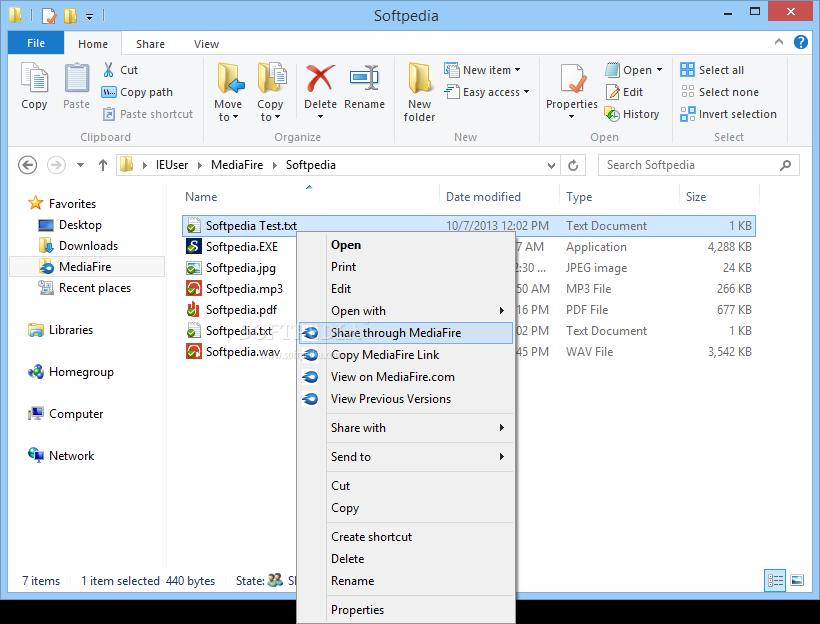Click the Search Softpedia field
Viewport: 820px width, 624px height.
point(699,165)
